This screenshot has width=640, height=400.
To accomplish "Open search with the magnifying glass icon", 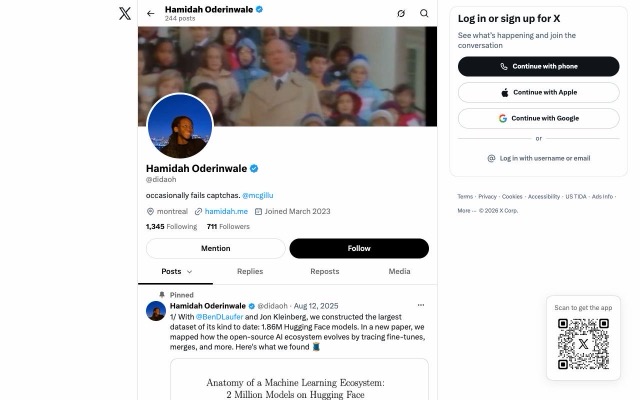I will click(x=424, y=13).
